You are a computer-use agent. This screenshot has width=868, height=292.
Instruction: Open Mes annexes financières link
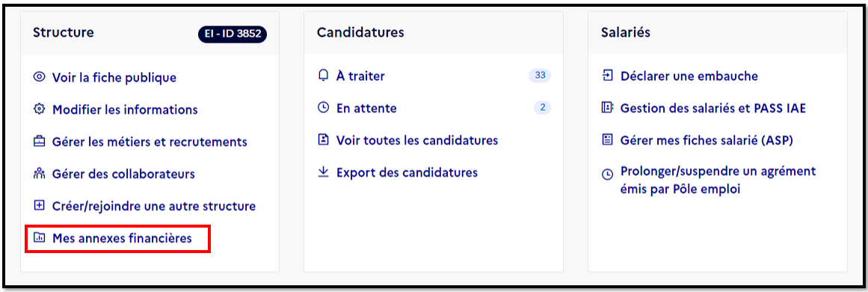pos(122,239)
